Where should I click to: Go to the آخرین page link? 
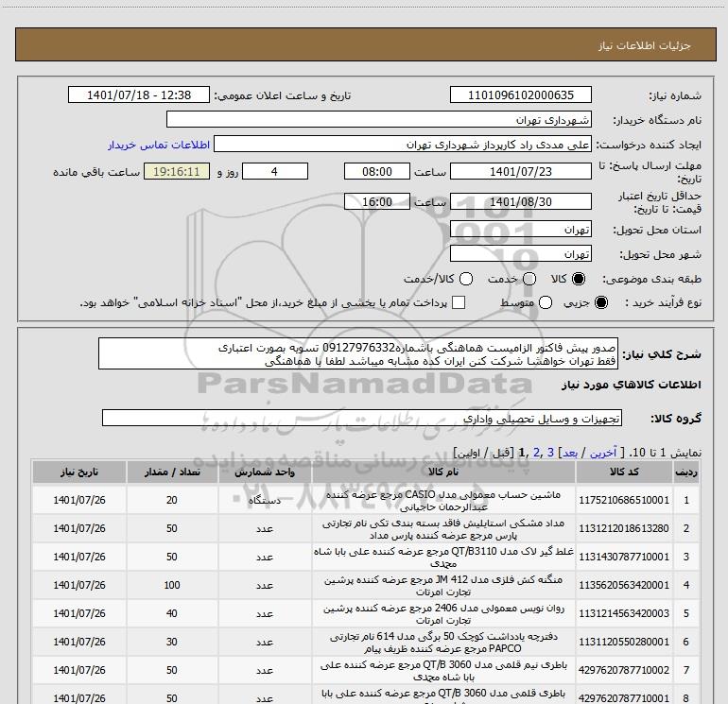tap(602, 453)
